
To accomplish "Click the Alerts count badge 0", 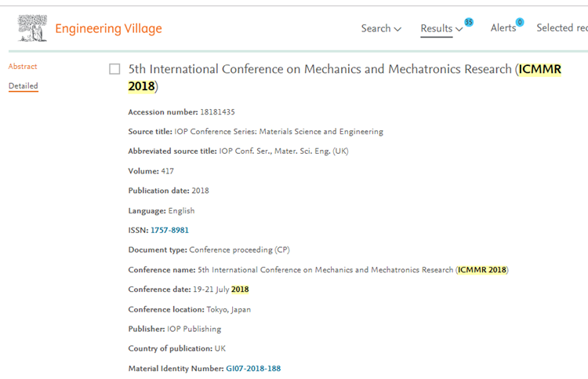I will pos(520,22).
